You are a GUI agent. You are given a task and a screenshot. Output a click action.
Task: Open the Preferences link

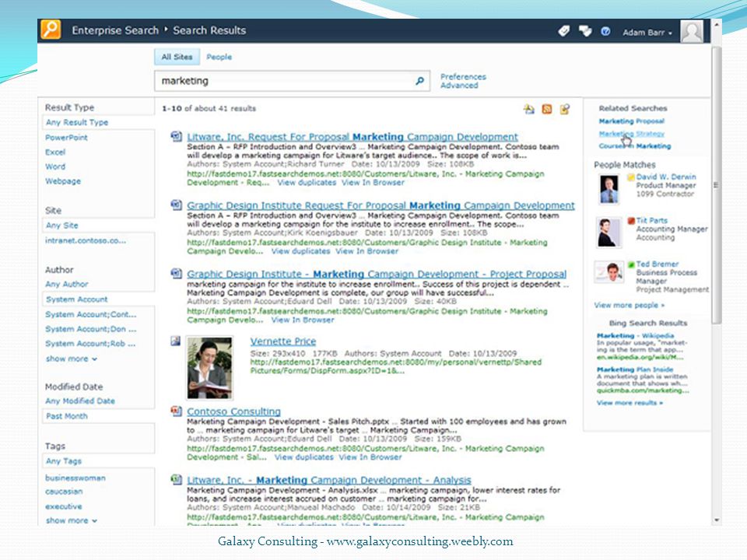463,77
